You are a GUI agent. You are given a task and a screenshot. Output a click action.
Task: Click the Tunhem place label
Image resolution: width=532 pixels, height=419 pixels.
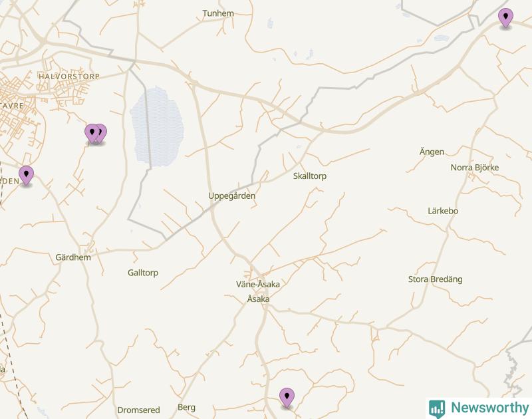[218, 13]
